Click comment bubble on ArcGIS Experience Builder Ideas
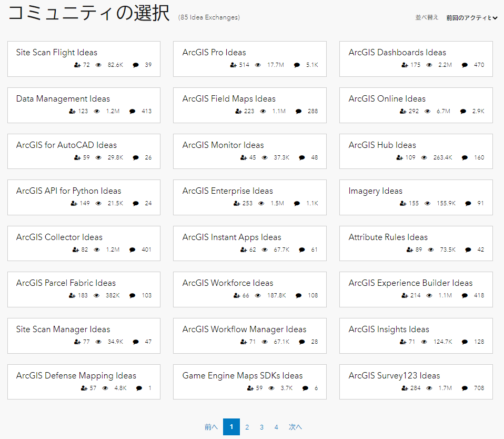504x439 pixels. point(465,295)
